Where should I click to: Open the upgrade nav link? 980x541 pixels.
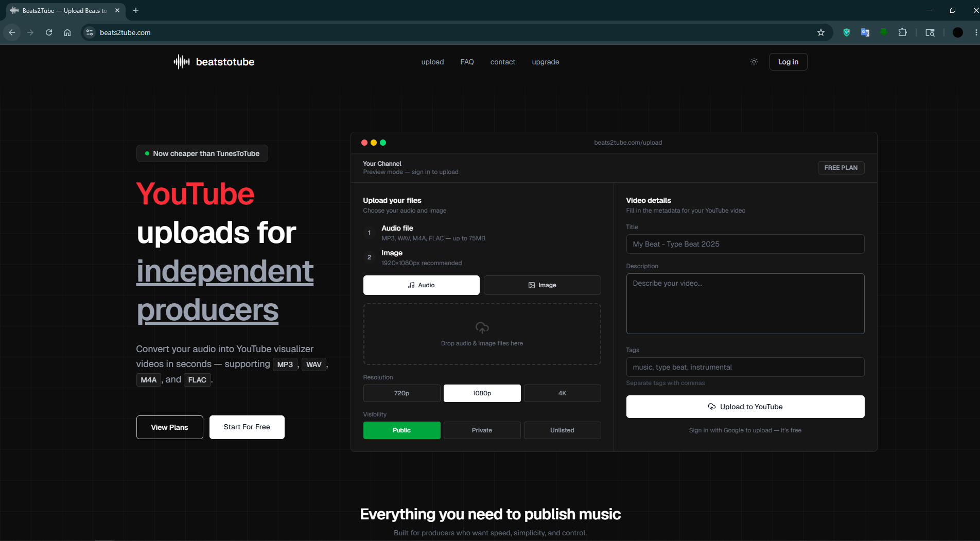click(546, 62)
